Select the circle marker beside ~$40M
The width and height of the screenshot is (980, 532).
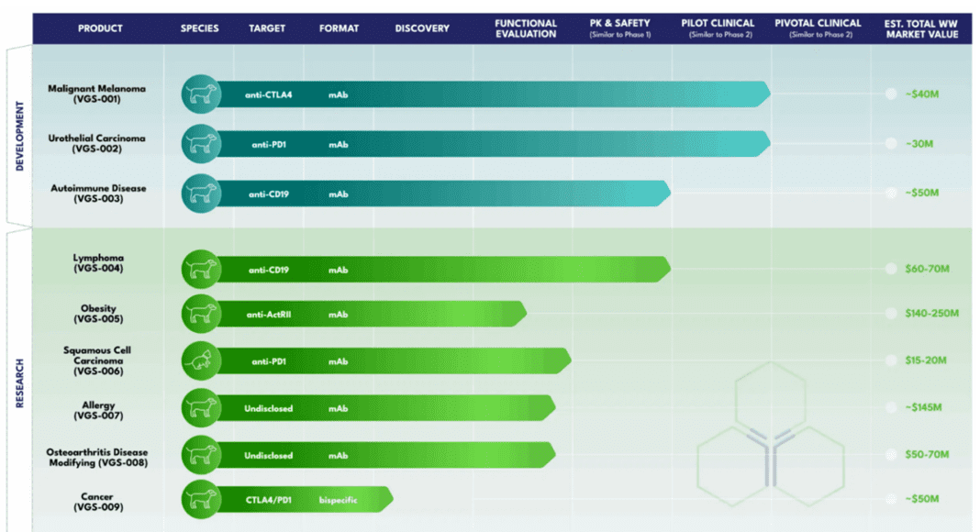click(x=890, y=94)
